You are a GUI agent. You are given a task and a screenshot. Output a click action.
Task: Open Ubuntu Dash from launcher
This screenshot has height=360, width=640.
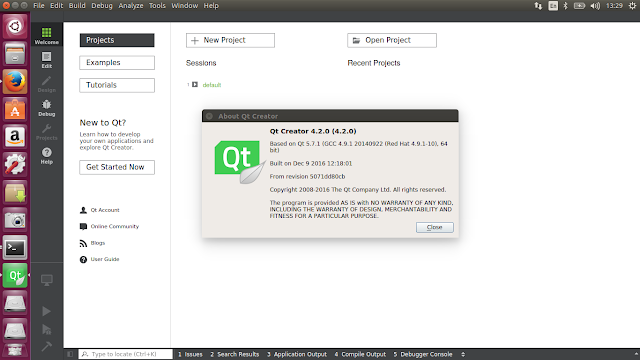pyautogui.click(x=15, y=27)
